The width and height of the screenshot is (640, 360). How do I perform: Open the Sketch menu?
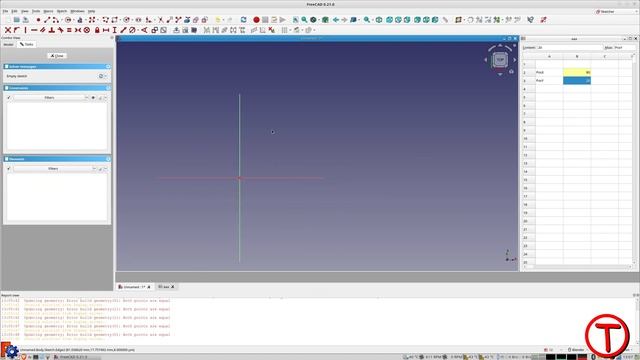coord(62,11)
